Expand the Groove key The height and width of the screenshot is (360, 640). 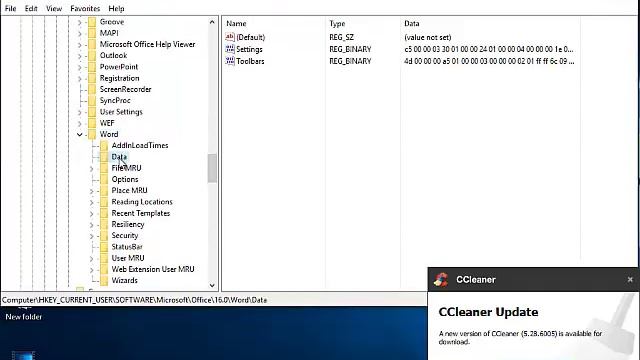pos(80,22)
